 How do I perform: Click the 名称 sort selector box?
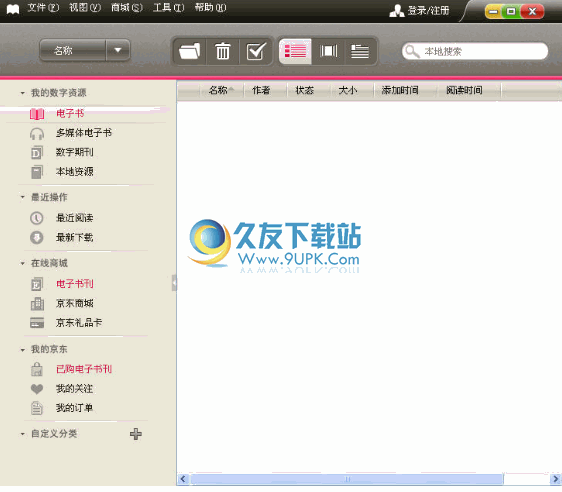73,50
